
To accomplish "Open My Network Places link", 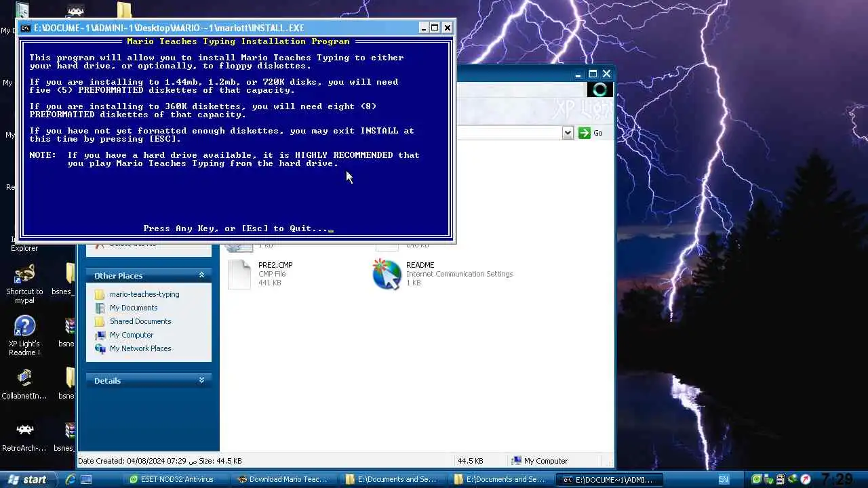I will tap(140, 348).
